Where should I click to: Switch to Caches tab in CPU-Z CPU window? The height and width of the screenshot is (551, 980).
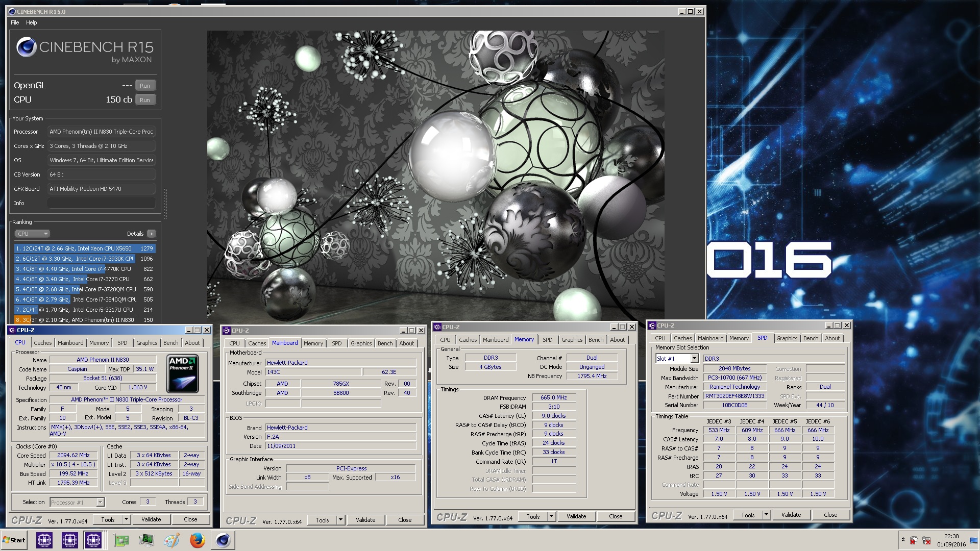43,343
